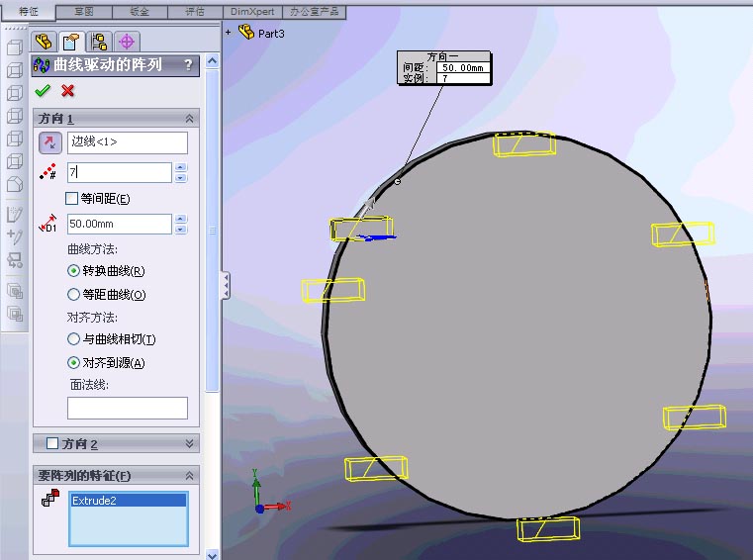The height and width of the screenshot is (560, 753).
Task: Collapse the 要阵列的特征(F) section
Action: (189, 476)
